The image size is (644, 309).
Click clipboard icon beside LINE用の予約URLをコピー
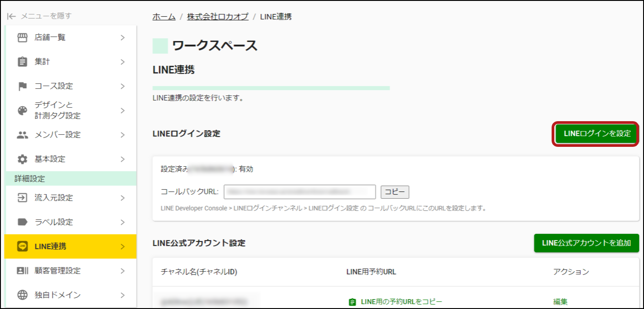(352, 302)
